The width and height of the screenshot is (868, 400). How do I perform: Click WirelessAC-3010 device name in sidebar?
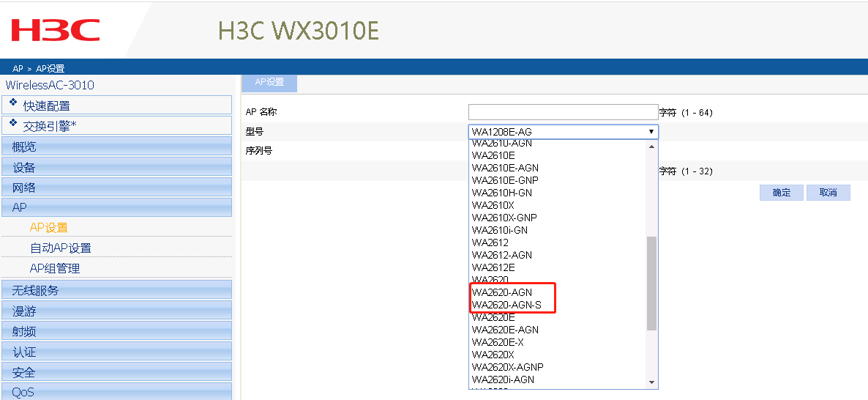50,85
